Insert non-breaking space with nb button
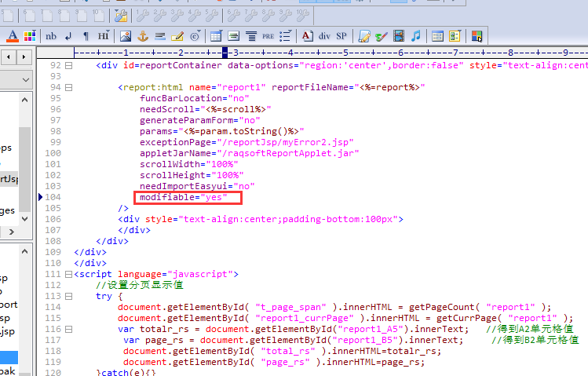Screen dimensions: 588x376 [x=51, y=35]
